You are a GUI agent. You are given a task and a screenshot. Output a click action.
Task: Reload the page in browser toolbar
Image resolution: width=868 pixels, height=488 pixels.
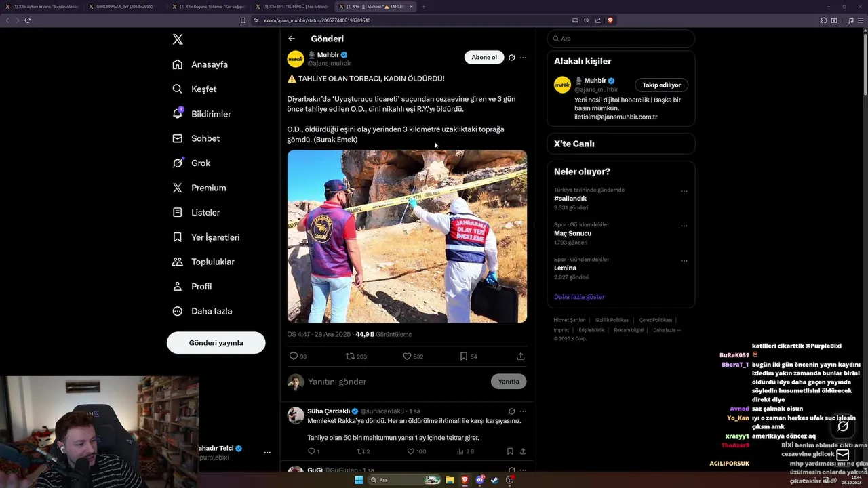(x=28, y=20)
